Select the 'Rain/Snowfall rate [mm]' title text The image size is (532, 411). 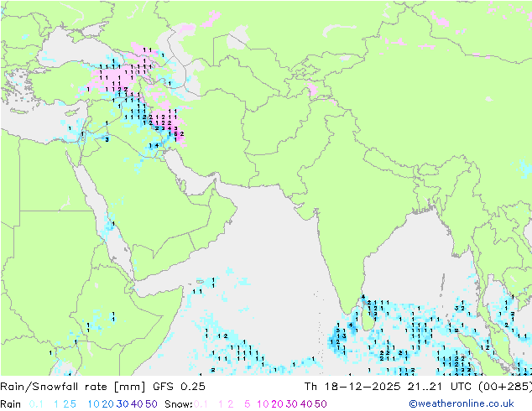click(73, 386)
